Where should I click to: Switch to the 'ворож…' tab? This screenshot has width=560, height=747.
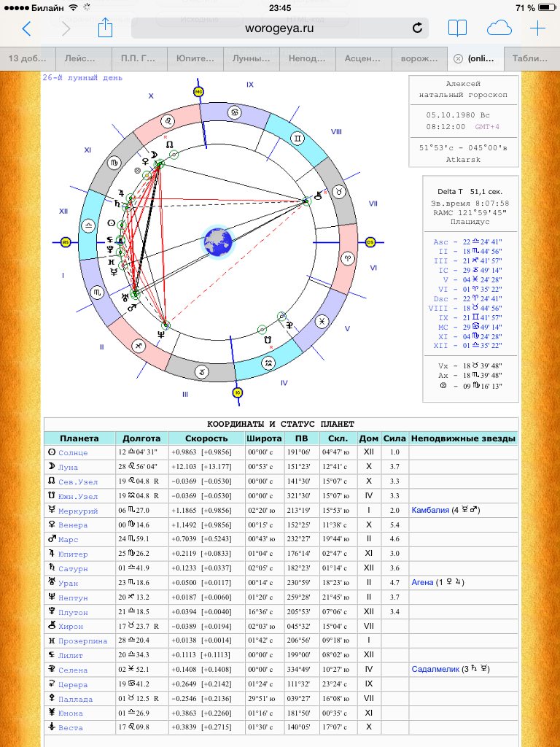click(419, 59)
